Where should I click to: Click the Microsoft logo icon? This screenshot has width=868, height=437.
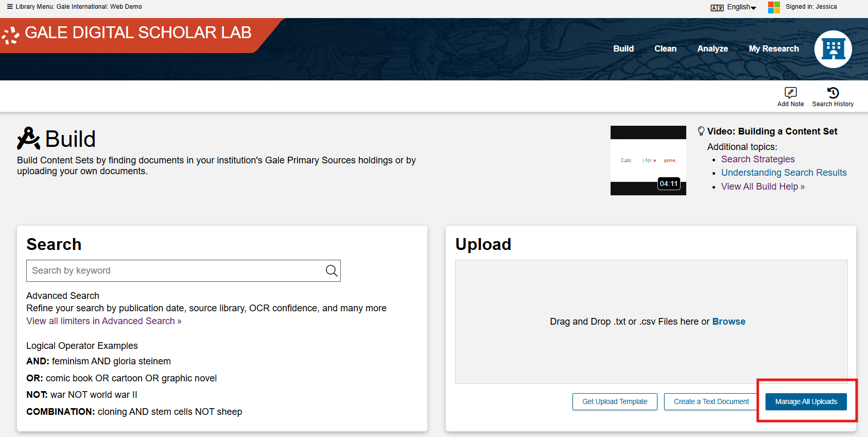click(774, 7)
